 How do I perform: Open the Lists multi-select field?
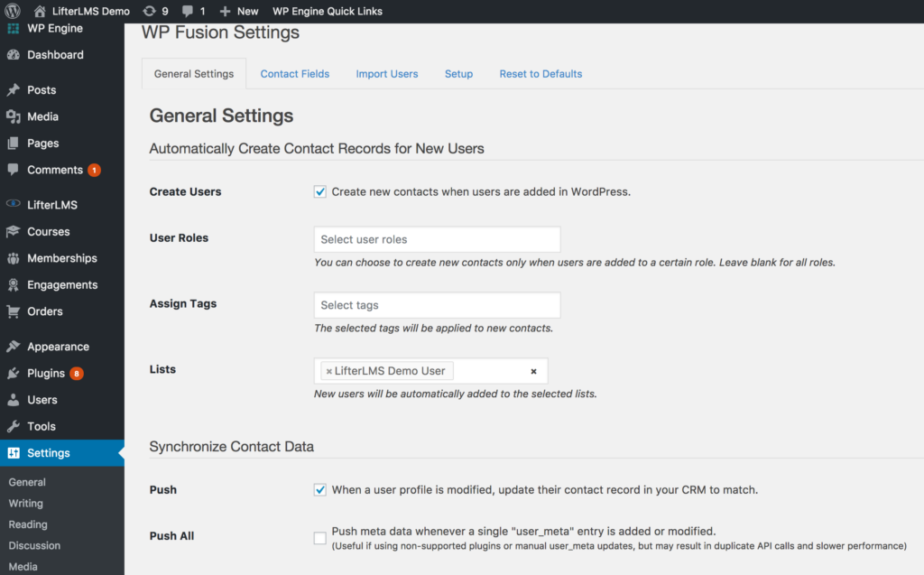coord(430,371)
